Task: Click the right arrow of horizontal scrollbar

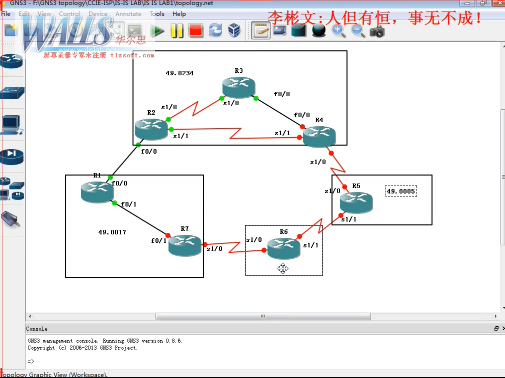Action: pyautogui.click(x=496, y=316)
